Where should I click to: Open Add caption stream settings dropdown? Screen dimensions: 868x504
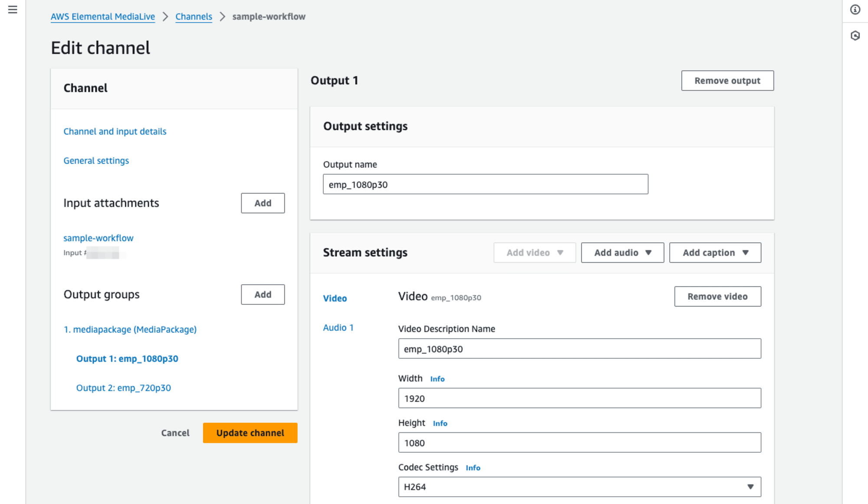coord(715,252)
